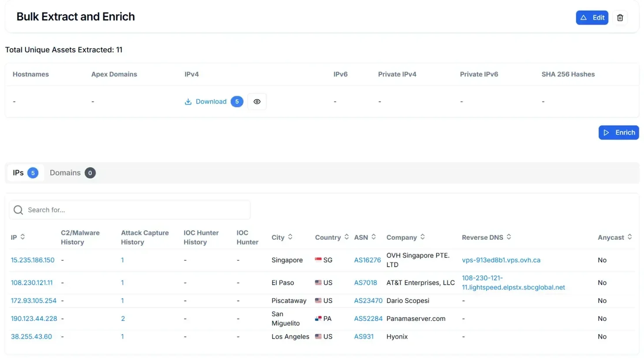Sort by Country column arrows

tap(347, 237)
